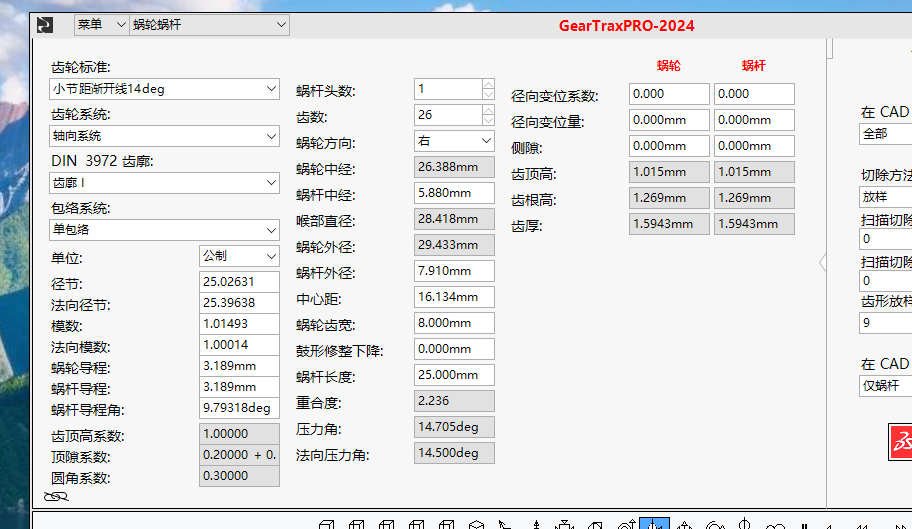Open the 仅蜗杆 dropdown in the CAD section
The width and height of the screenshot is (912, 529).
coord(885,385)
